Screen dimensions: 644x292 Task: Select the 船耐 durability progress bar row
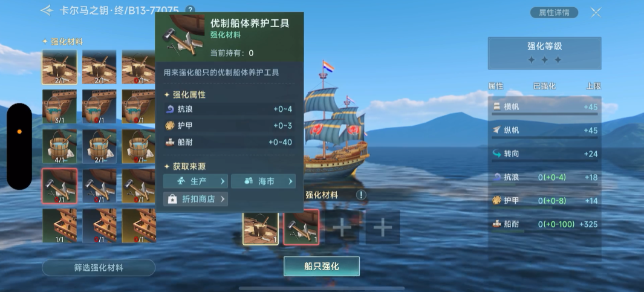click(x=545, y=225)
